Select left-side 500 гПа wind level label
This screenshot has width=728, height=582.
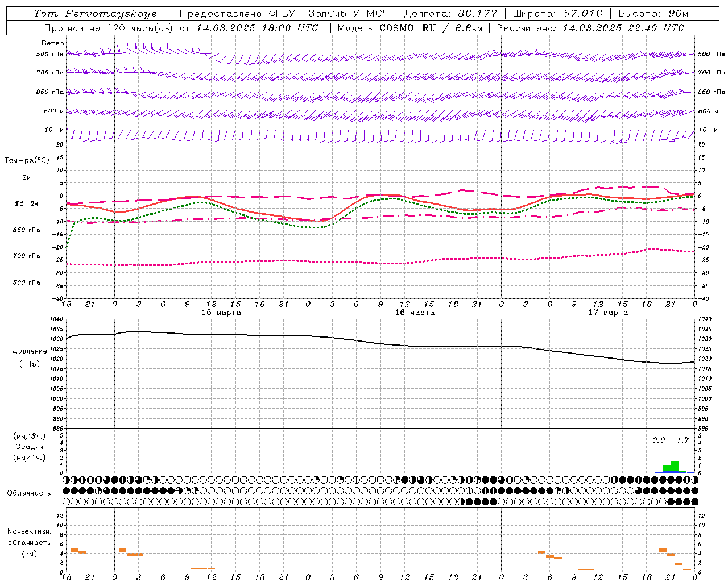(50, 55)
